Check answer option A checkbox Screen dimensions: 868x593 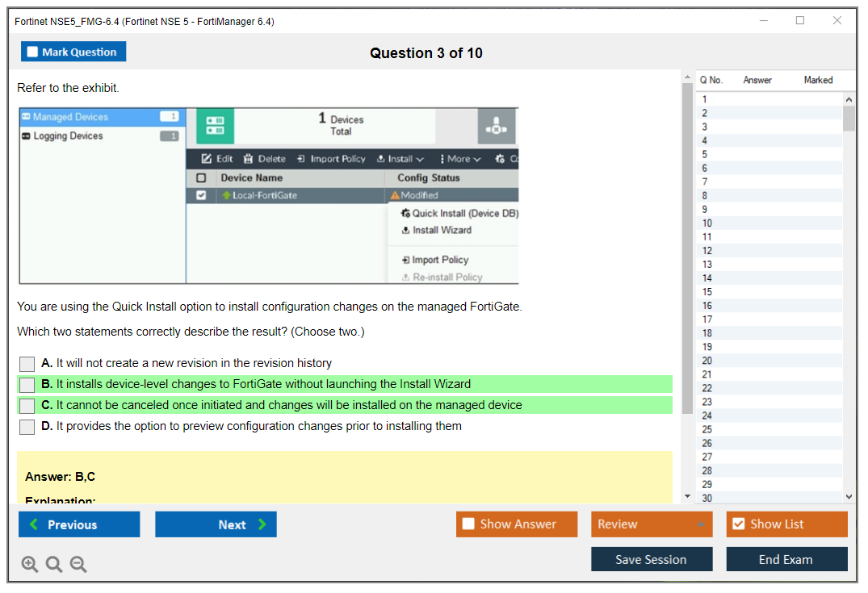click(27, 364)
